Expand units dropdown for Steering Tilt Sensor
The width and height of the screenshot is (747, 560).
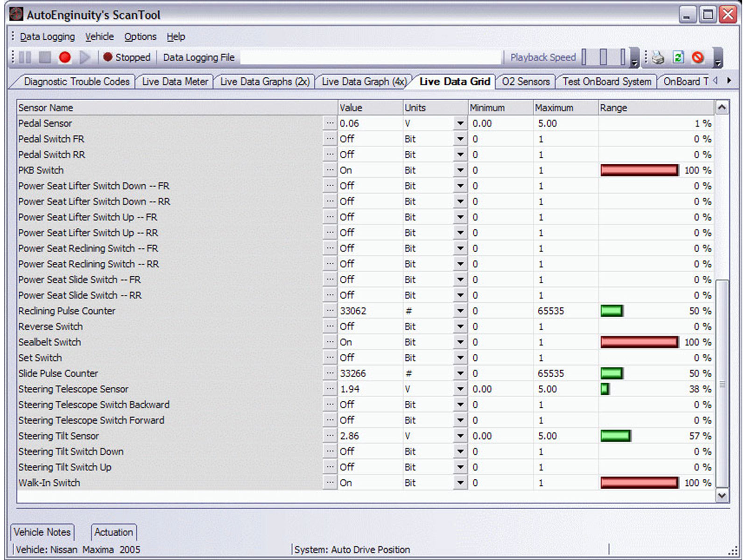460,436
